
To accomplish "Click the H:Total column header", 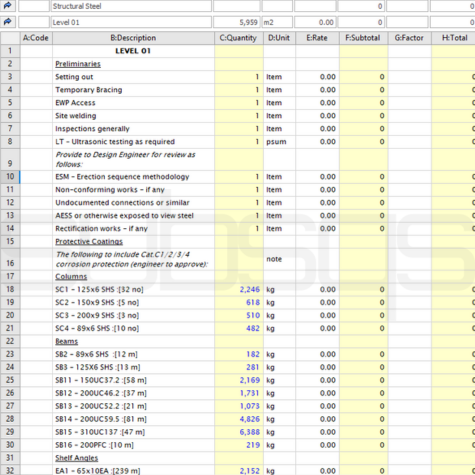I will click(x=453, y=38).
